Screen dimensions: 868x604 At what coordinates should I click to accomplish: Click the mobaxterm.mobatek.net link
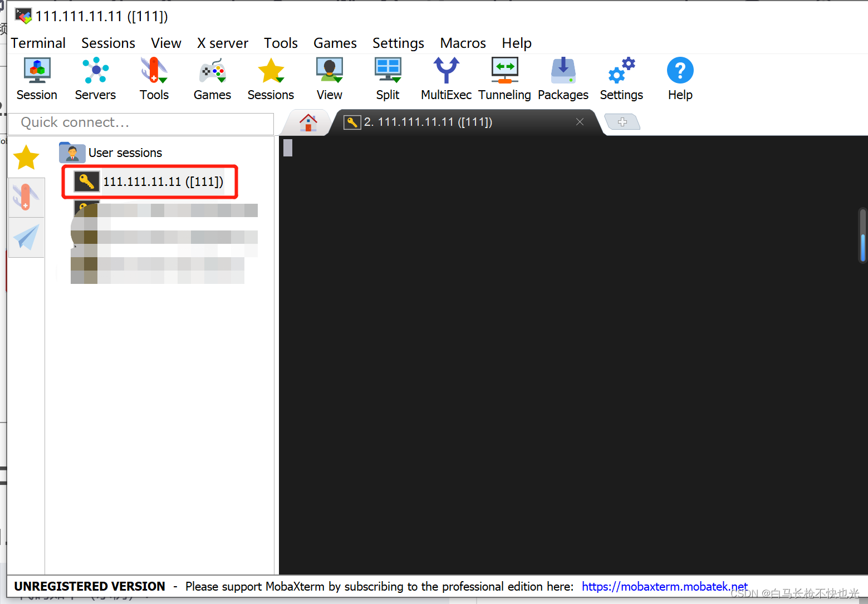click(x=665, y=586)
